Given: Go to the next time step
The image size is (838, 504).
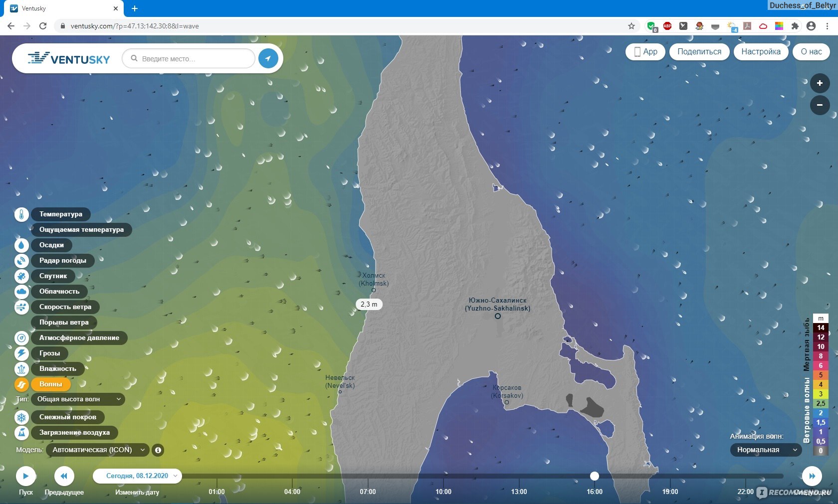Looking at the screenshot, I should coord(812,476).
